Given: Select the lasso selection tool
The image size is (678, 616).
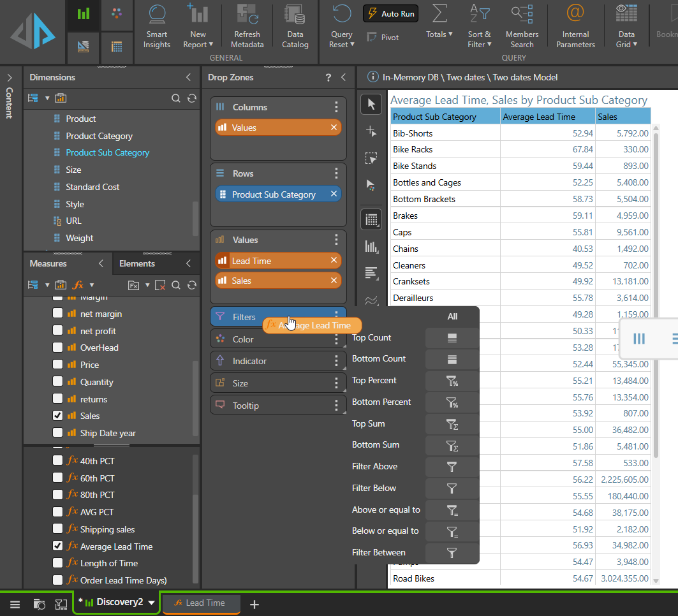Looking at the screenshot, I should point(371,158).
